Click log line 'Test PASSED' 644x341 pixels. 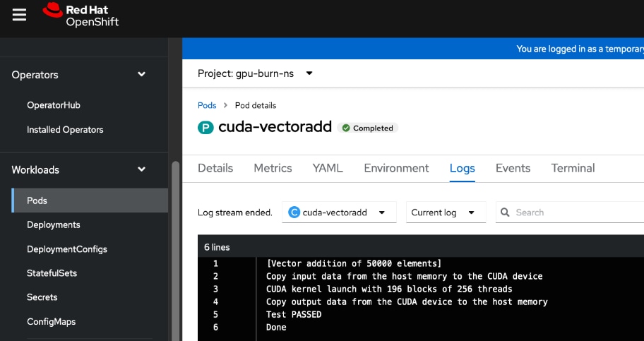tap(294, 315)
